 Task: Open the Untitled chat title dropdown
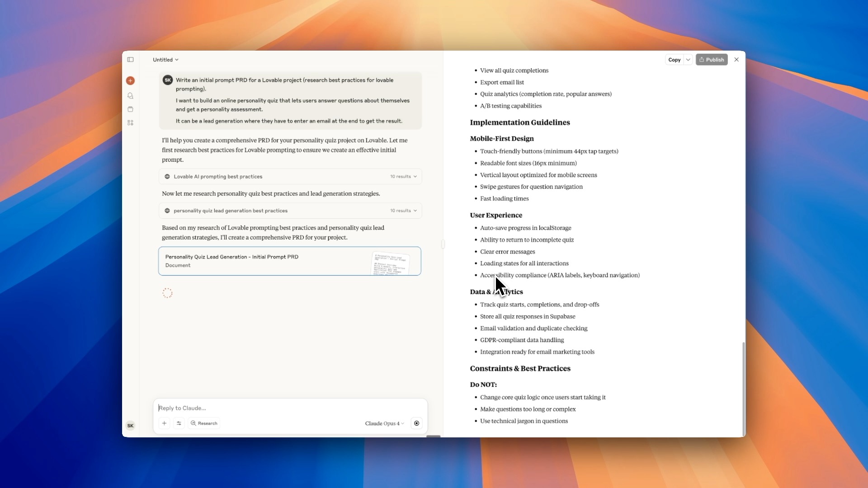point(165,60)
